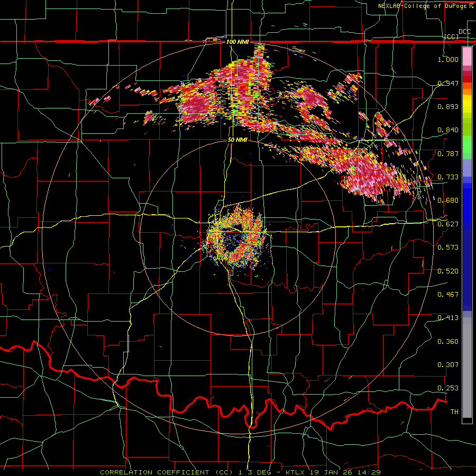Click the 100 NMI range ring label
Screen dimensions: 476x476
coord(237,42)
